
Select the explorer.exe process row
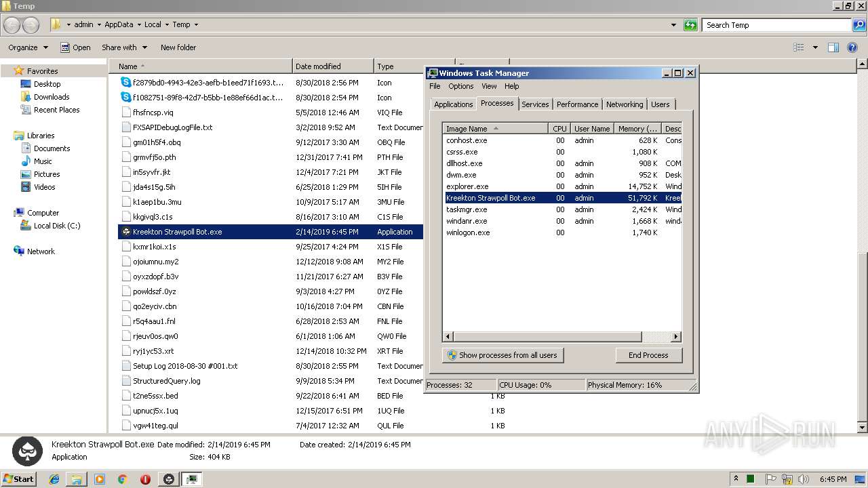562,186
